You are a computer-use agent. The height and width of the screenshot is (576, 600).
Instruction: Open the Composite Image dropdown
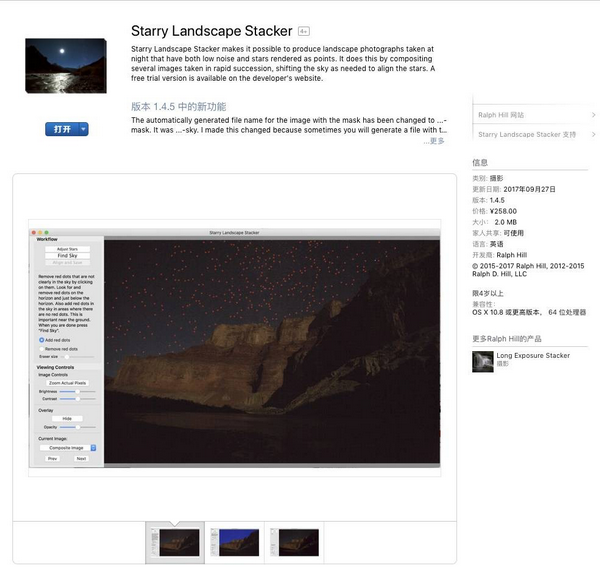[x=68, y=448]
